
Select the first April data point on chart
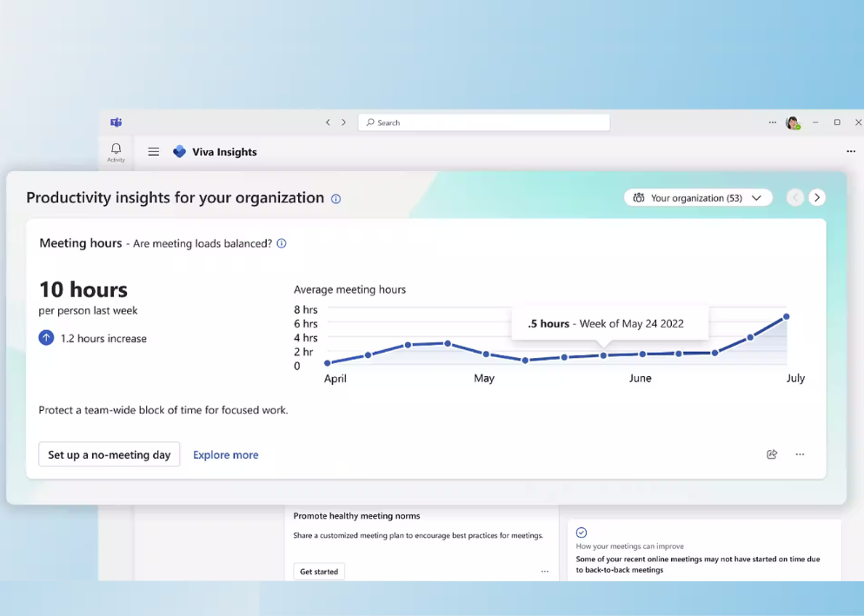(328, 363)
